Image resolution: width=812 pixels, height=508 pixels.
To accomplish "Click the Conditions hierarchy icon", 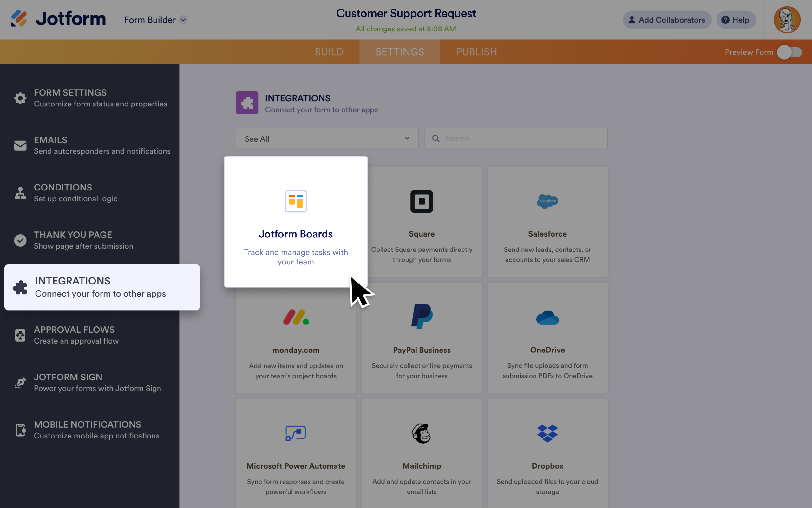I will point(20,193).
